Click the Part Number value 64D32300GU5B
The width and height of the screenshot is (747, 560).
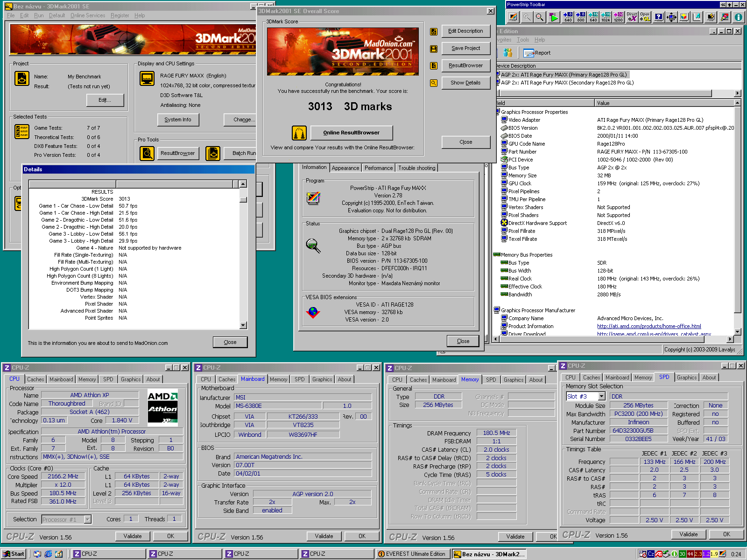click(639, 431)
